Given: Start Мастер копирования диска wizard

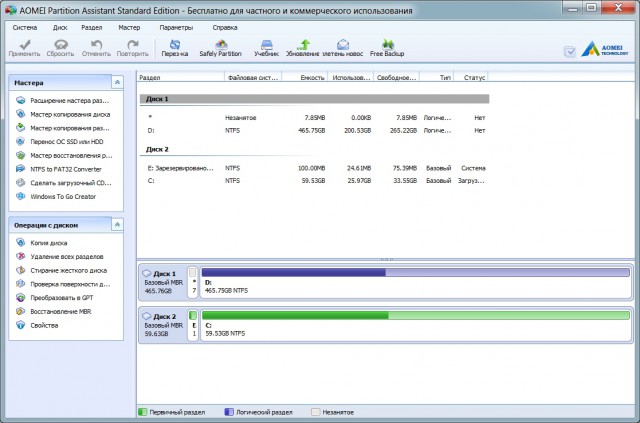Looking at the screenshot, I should point(63,114).
